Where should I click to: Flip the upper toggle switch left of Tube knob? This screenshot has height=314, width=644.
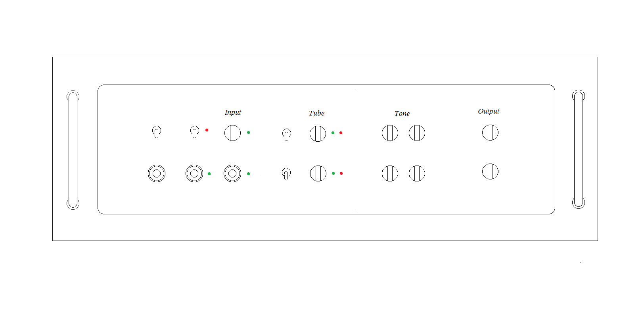[x=286, y=134]
